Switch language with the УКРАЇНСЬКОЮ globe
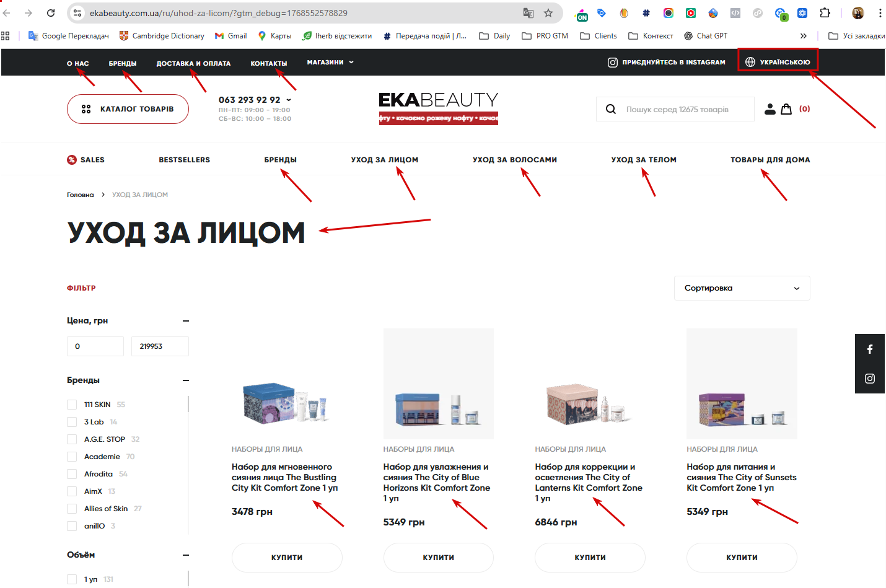 point(778,62)
